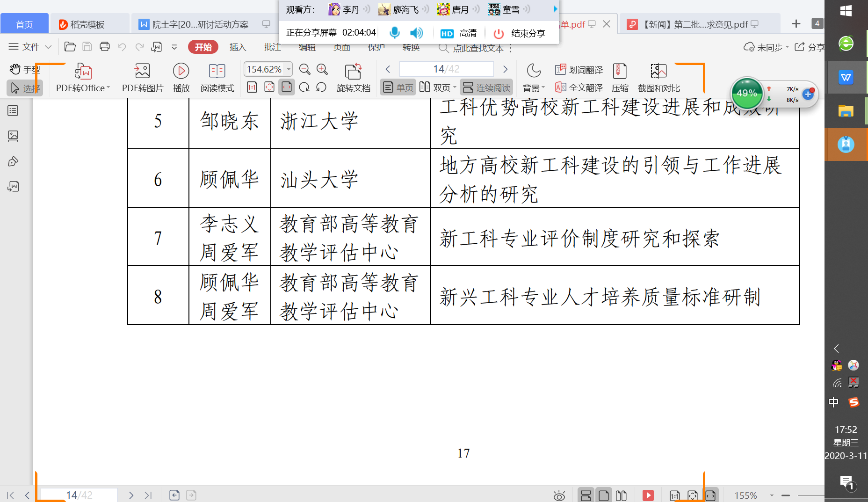This screenshot has width=868, height=502.
Task: Click the PDF转Office converter icon
Action: click(x=83, y=72)
